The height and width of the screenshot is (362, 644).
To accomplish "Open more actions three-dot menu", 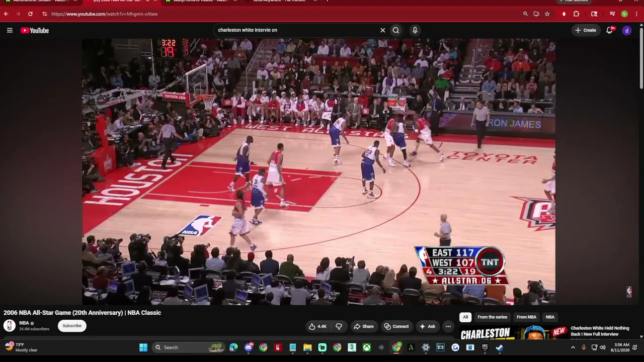I will (448, 326).
